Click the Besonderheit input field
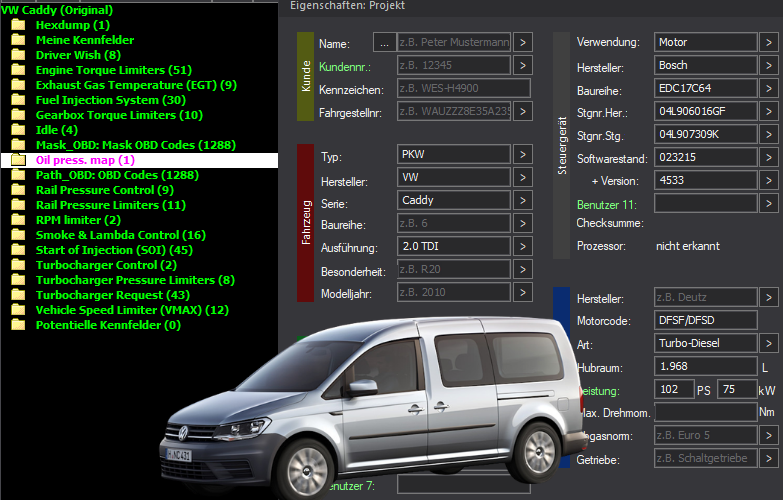 (454, 269)
